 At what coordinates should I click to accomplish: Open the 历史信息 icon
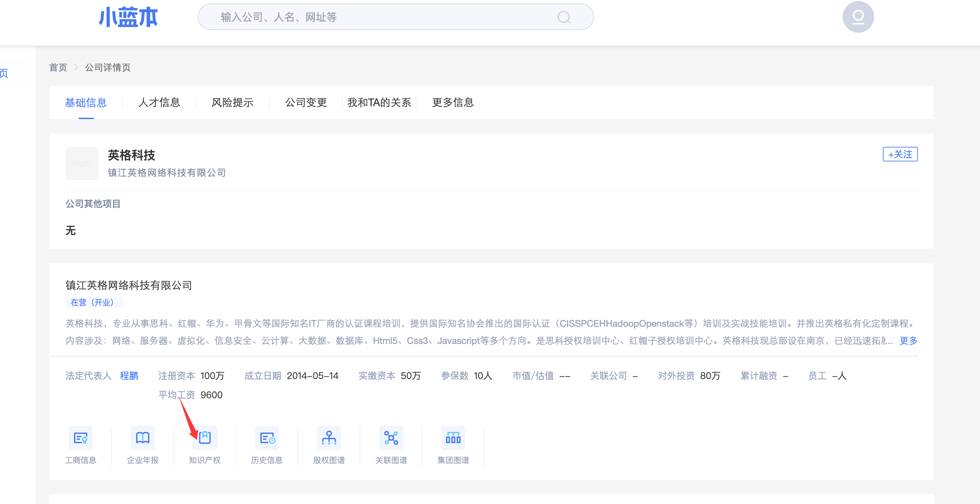coord(267,438)
